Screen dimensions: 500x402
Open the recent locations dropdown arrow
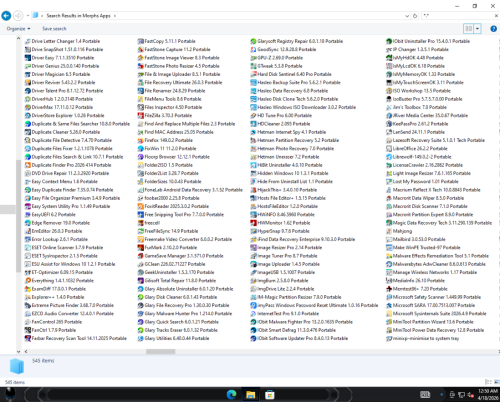point(28,16)
